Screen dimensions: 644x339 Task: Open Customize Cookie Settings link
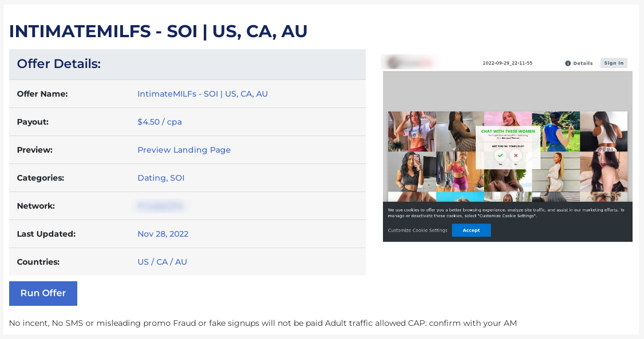click(x=417, y=230)
